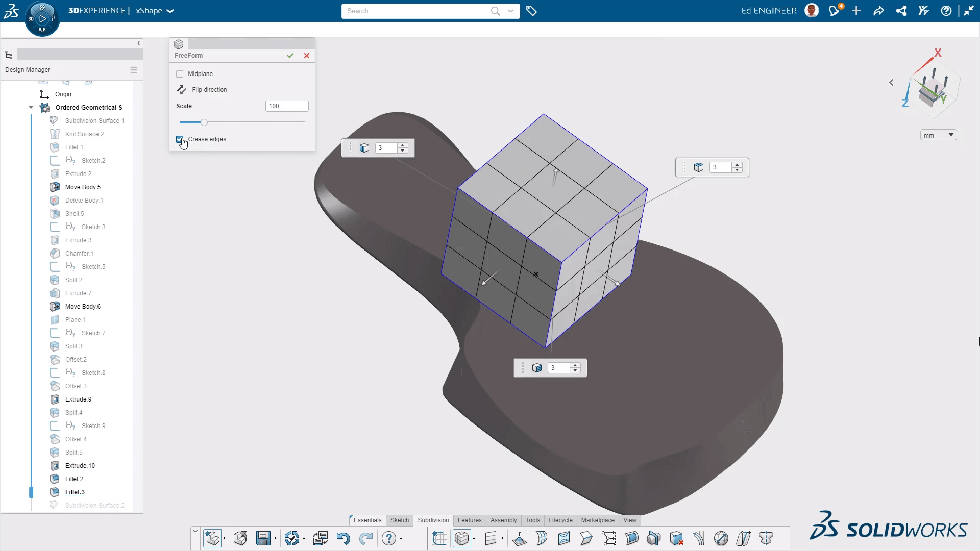Open the 3D compass play button
Image resolution: width=980 pixels, height=551 pixels.
point(42,19)
